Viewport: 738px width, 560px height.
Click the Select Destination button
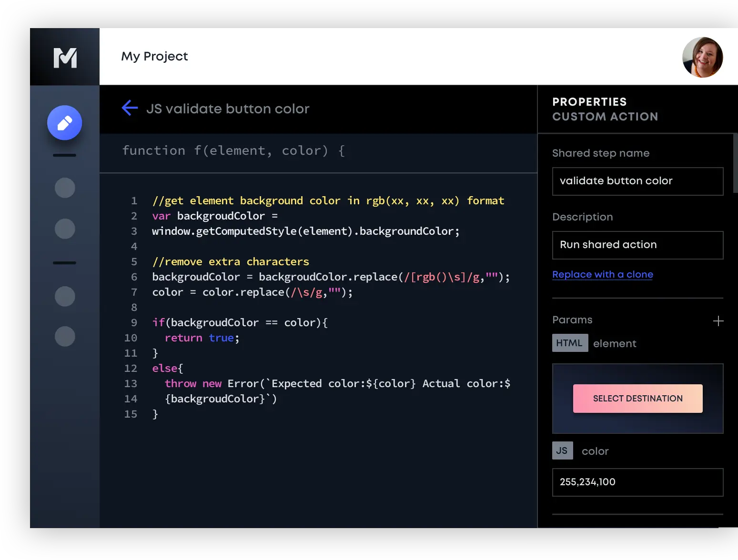pyautogui.click(x=637, y=399)
